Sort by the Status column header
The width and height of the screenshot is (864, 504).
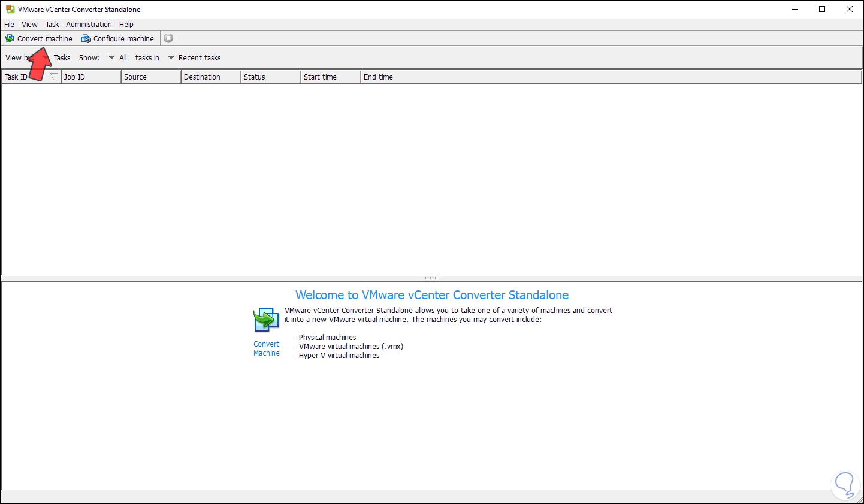(x=271, y=77)
